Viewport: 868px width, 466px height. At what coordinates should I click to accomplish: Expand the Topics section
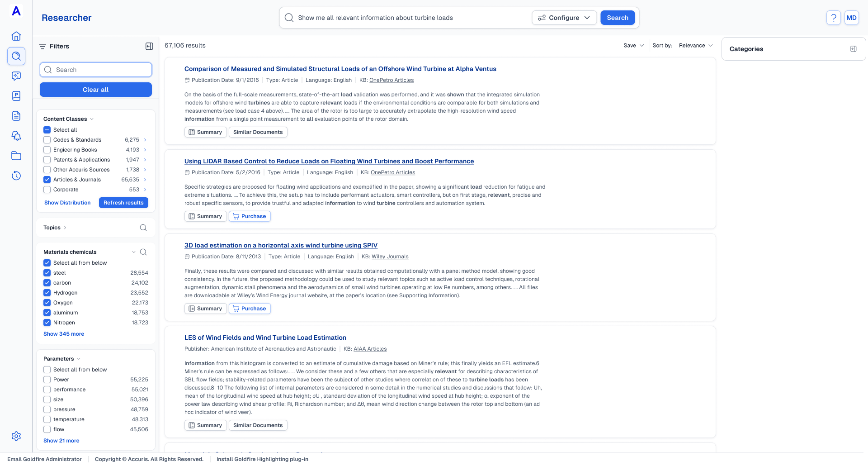point(55,228)
